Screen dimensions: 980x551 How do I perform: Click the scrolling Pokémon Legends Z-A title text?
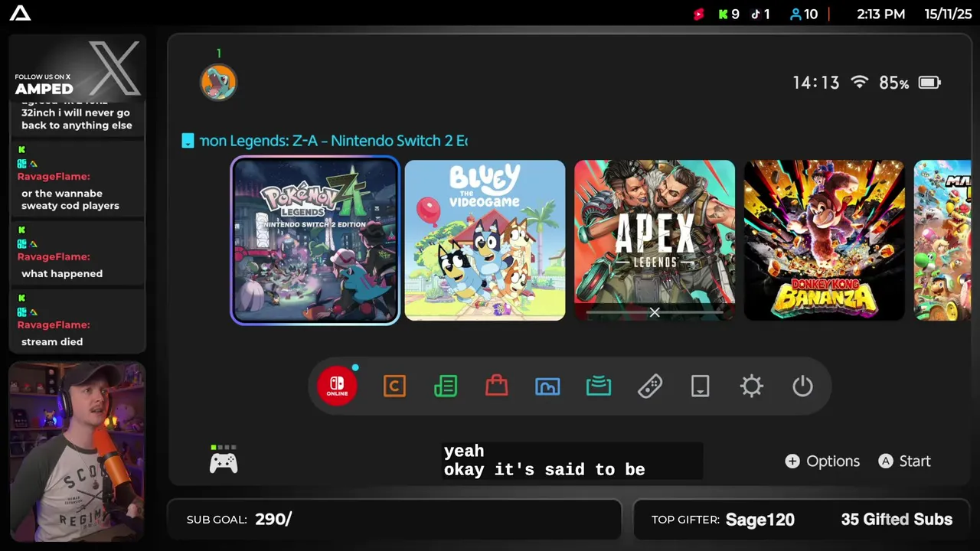tap(334, 141)
